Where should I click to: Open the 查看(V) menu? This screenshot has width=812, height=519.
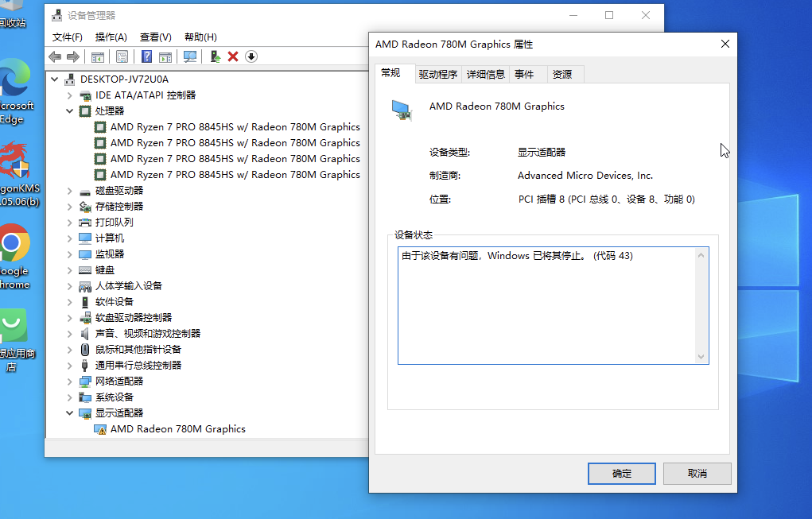coord(156,37)
